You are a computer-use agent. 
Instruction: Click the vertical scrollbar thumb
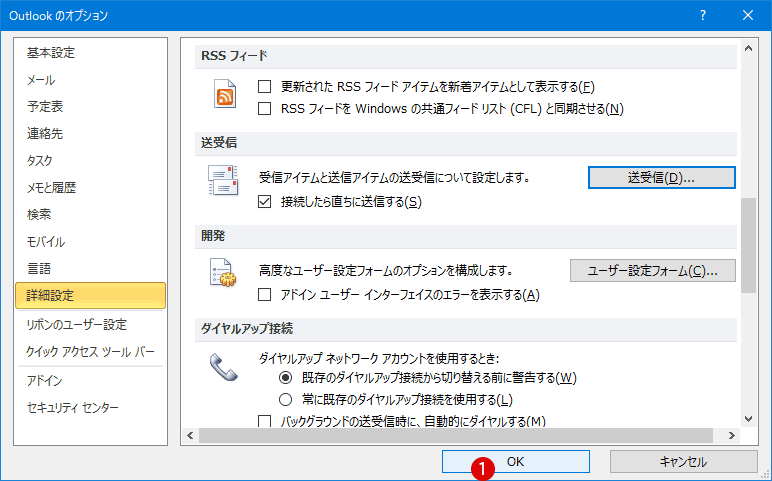pyautogui.click(x=748, y=246)
